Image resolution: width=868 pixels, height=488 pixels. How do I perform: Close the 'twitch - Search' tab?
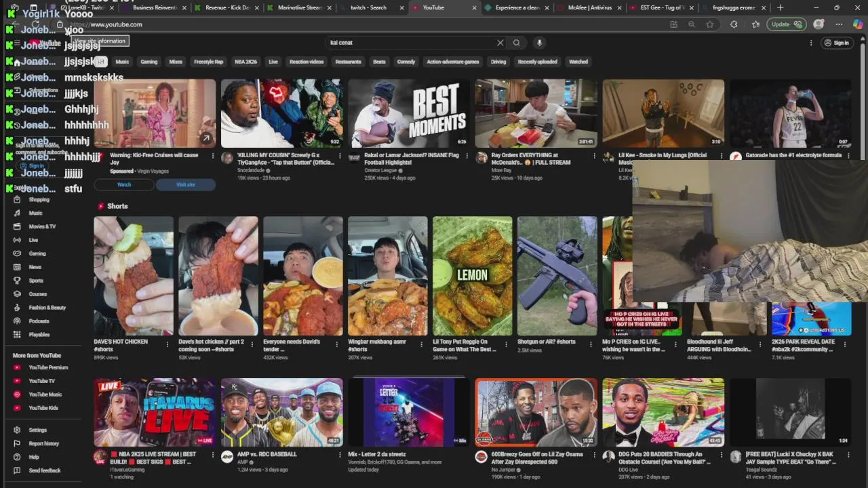(x=401, y=8)
